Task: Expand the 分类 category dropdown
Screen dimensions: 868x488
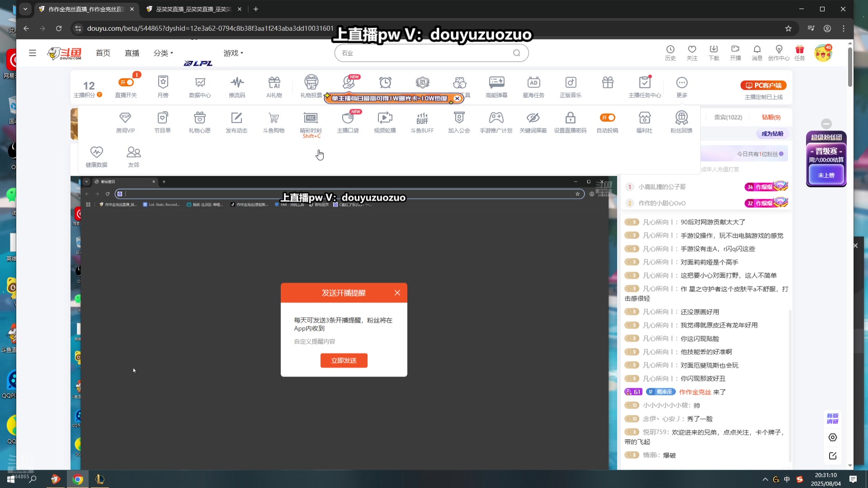Action: [x=163, y=53]
